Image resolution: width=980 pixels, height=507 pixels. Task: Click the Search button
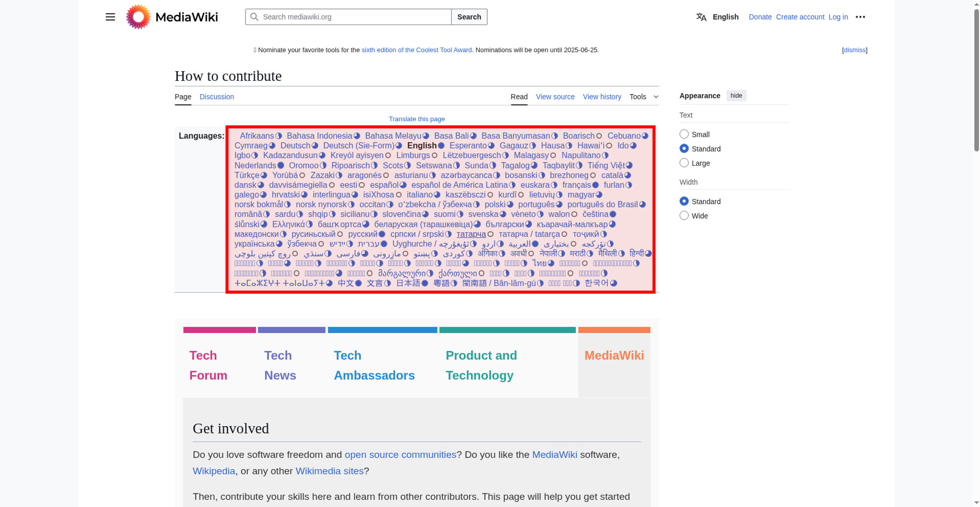coord(469,17)
